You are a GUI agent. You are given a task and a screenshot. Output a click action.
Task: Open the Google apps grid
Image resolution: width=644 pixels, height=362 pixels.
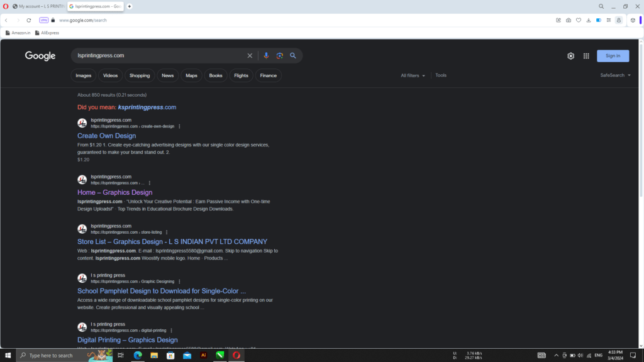pyautogui.click(x=586, y=56)
